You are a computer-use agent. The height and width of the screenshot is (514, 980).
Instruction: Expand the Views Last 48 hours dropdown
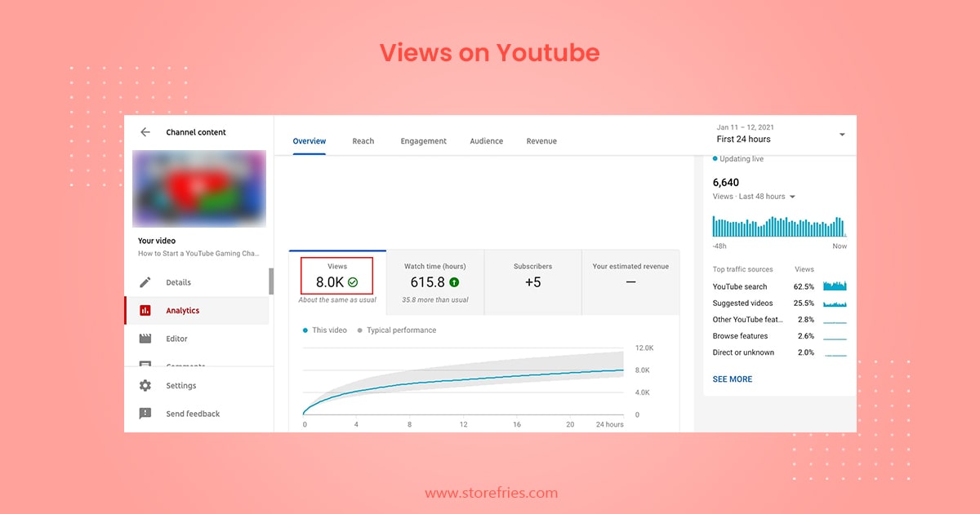[791, 197]
